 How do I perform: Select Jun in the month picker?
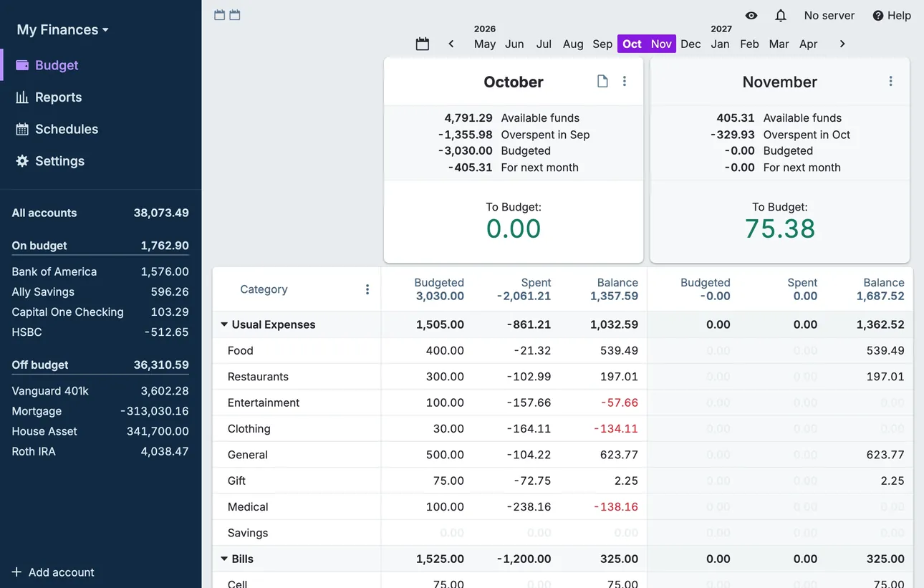click(x=514, y=44)
